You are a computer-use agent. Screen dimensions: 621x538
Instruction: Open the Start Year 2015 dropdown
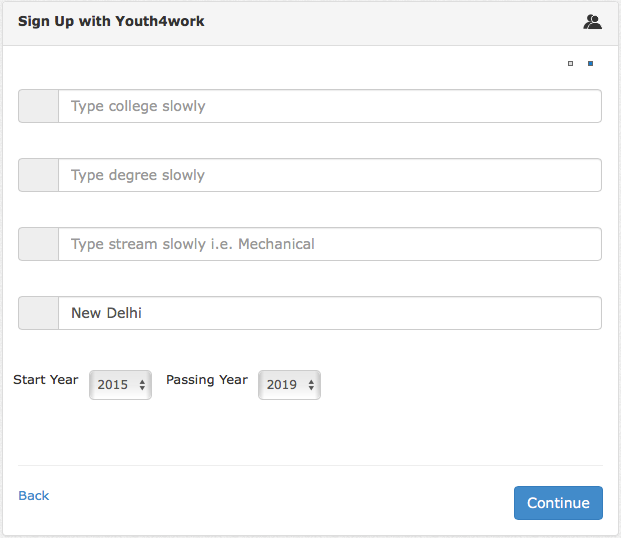tap(120, 385)
